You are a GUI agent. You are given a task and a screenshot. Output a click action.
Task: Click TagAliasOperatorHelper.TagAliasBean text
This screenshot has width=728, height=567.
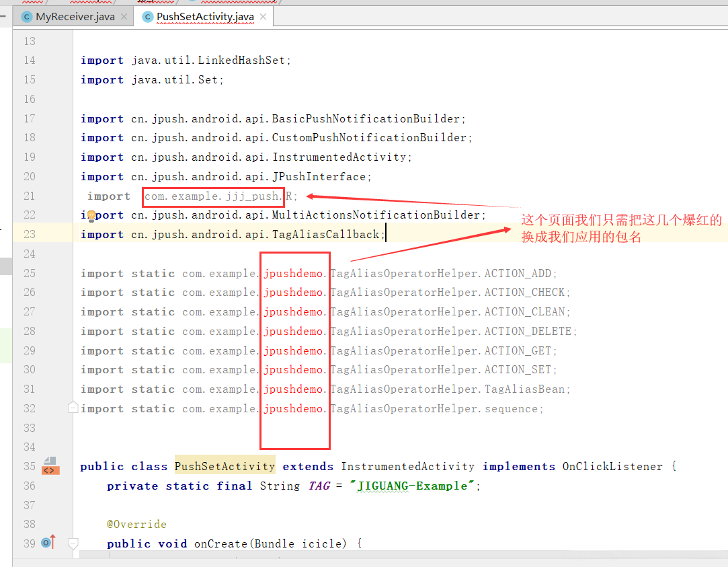448,389
